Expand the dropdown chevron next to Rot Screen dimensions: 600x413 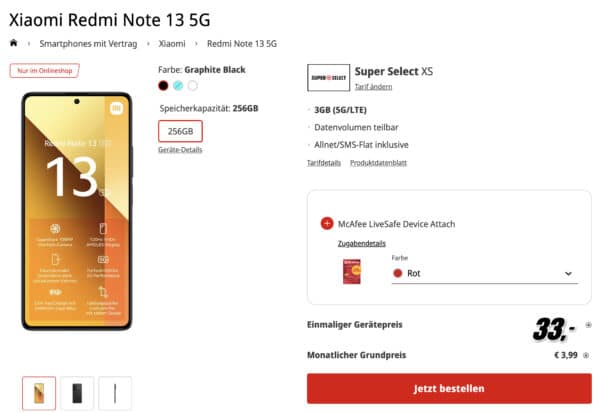coord(568,273)
